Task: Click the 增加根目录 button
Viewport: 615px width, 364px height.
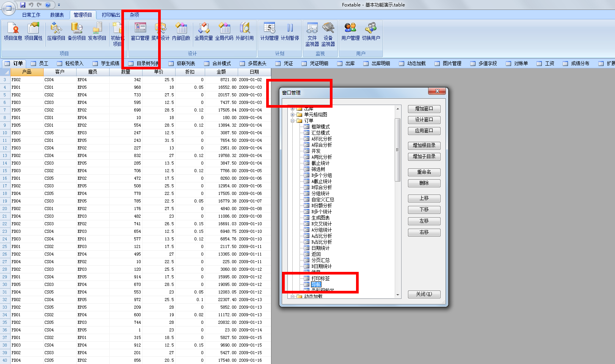Action: click(x=424, y=146)
